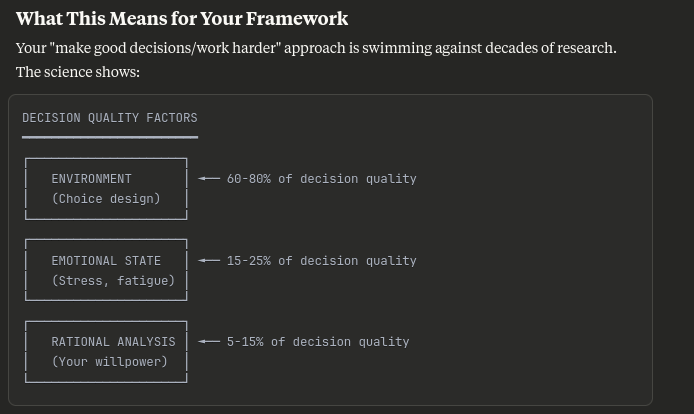This screenshot has width=694, height=414.
Task: Click '60-80% of decision quality' text
Action: pos(322,179)
